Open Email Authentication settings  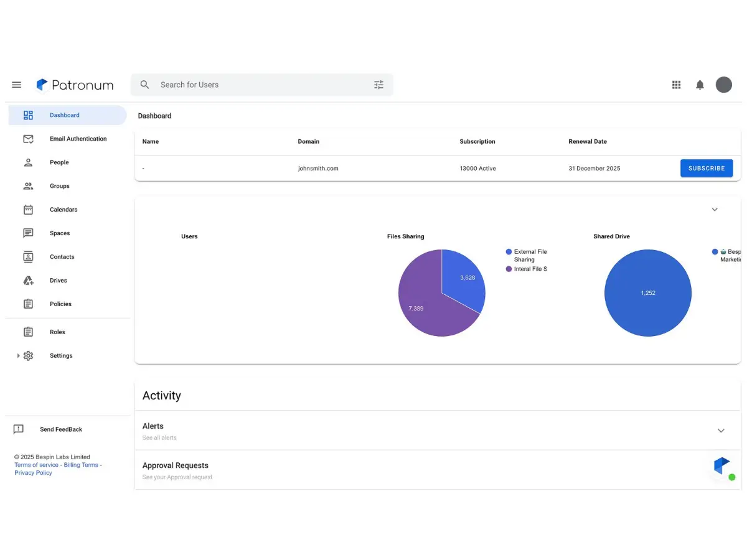click(x=78, y=139)
